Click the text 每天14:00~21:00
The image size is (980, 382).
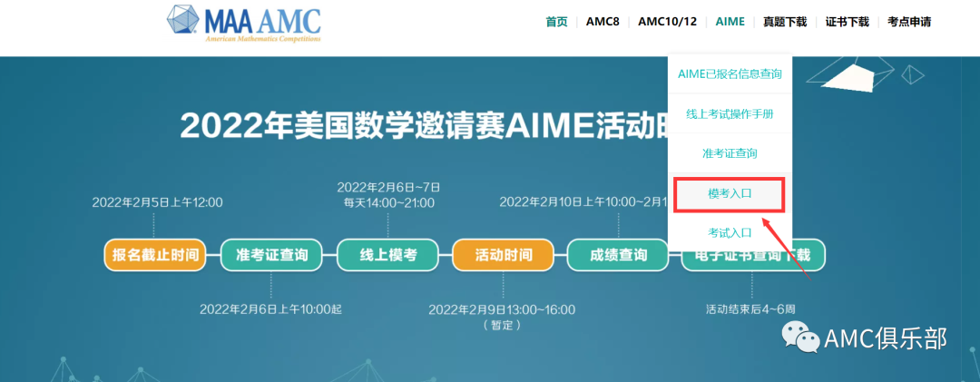(x=388, y=202)
